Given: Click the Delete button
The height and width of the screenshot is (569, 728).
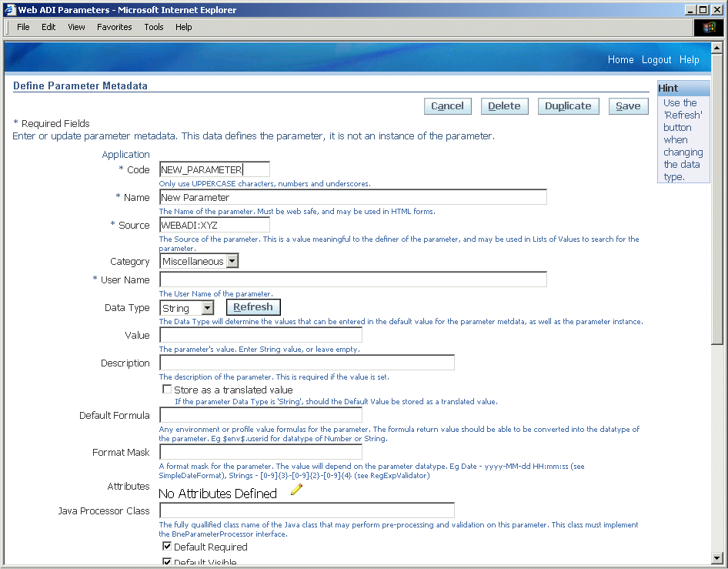Looking at the screenshot, I should point(504,106).
